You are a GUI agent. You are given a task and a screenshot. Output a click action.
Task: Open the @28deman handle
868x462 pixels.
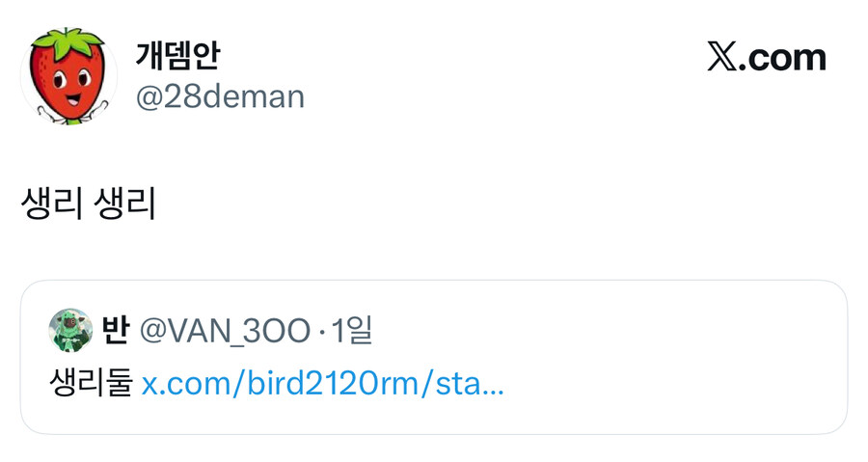tap(220, 96)
